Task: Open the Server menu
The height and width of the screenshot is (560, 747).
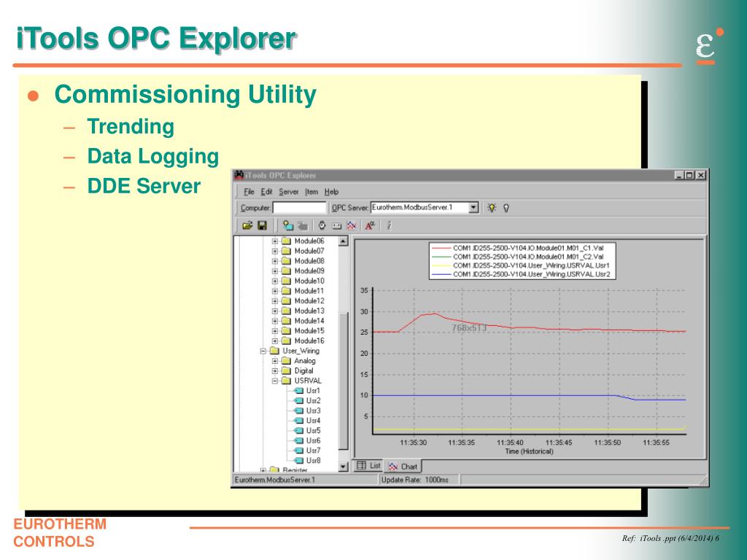Action: [x=289, y=192]
